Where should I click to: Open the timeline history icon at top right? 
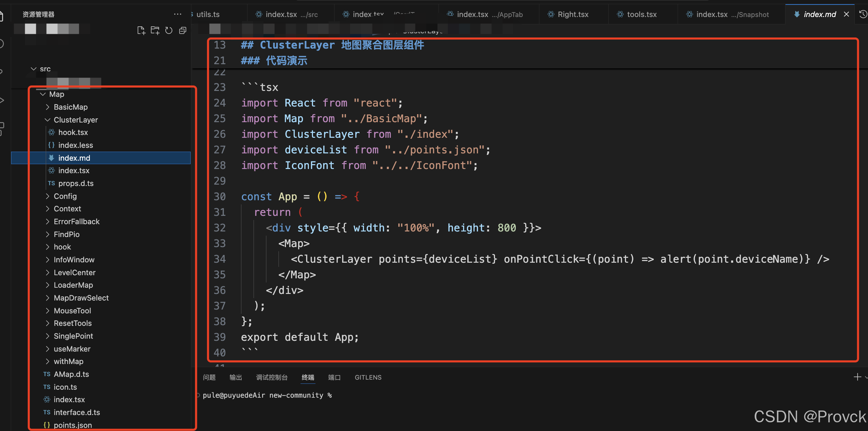863,14
